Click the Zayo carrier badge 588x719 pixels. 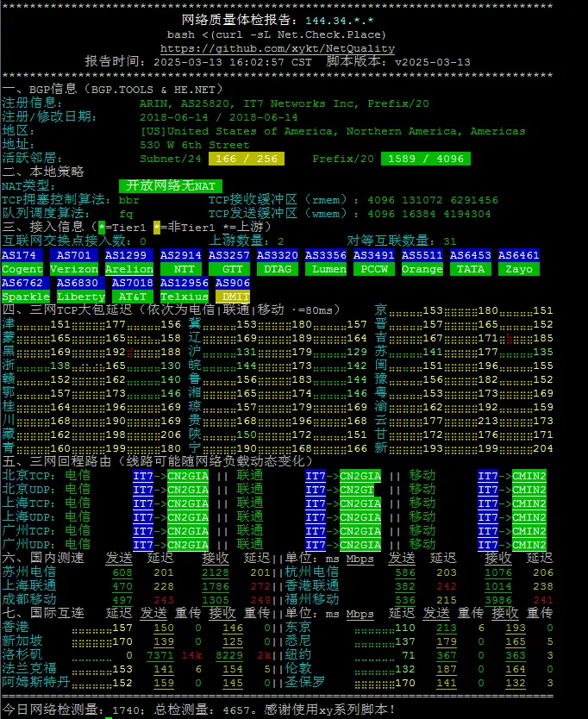pos(519,269)
